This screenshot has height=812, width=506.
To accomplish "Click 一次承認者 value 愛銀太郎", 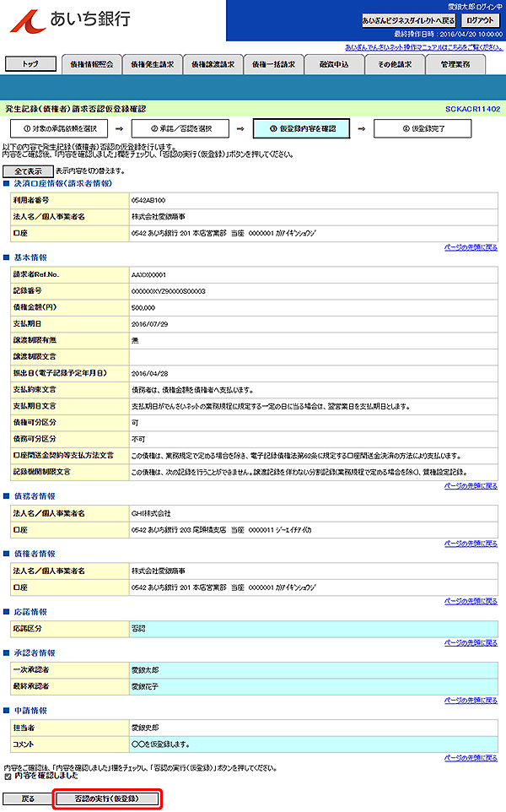I will click(145, 670).
